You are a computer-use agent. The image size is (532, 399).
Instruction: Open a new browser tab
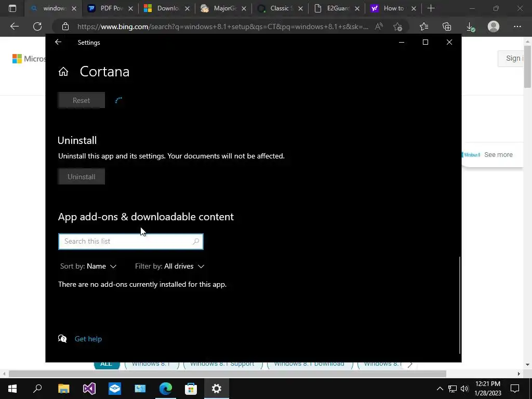(431, 8)
